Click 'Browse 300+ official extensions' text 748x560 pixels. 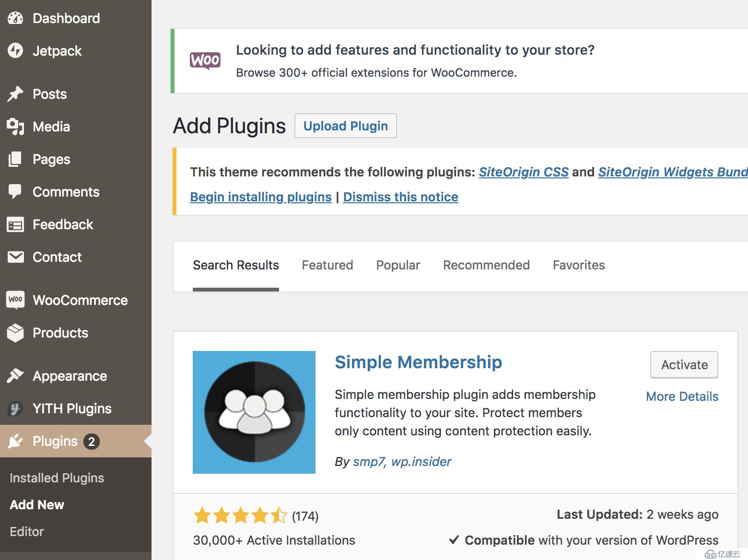pos(376,73)
